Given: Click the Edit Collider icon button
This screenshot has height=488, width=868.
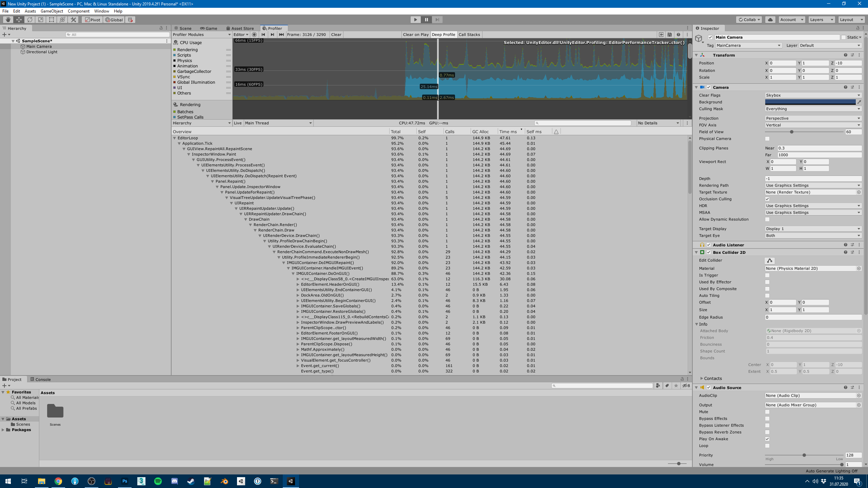Looking at the screenshot, I should [x=769, y=261].
